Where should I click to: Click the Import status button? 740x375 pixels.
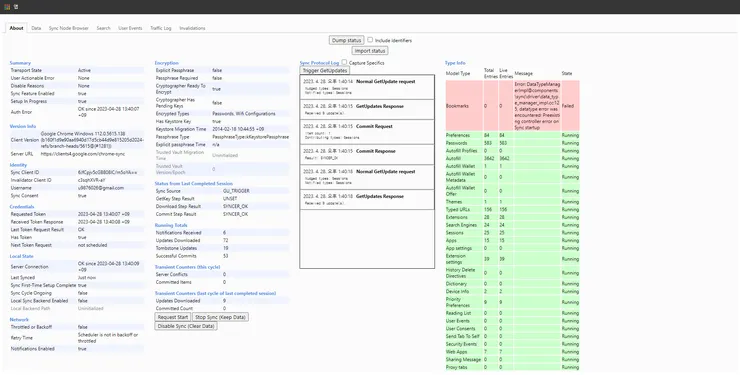[x=370, y=51]
